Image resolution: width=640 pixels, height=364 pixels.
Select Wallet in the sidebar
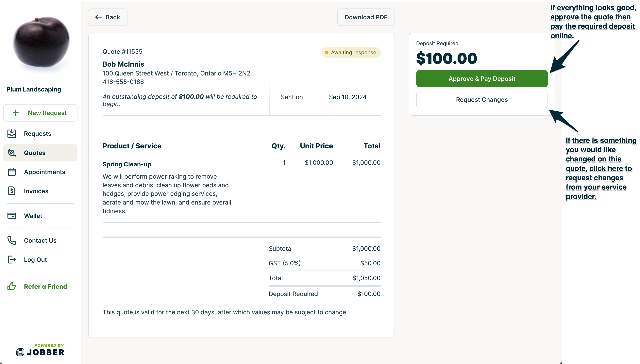click(x=33, y=216)
